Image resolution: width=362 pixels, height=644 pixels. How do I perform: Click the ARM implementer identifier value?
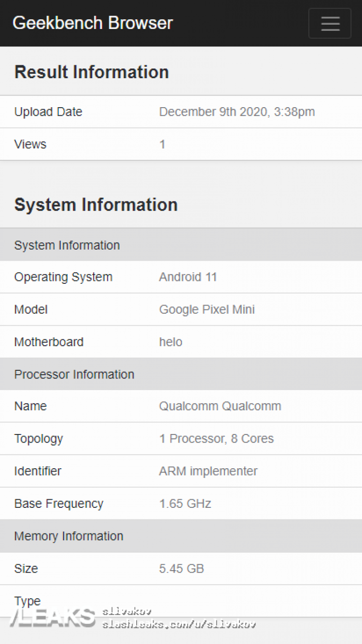click(x=208, y=471)
